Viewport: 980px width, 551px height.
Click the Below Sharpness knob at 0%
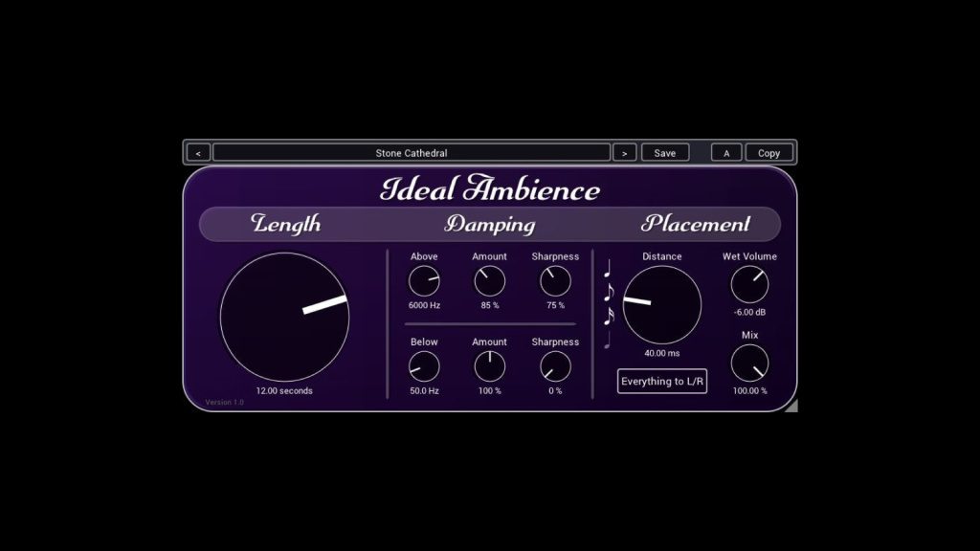554,367
